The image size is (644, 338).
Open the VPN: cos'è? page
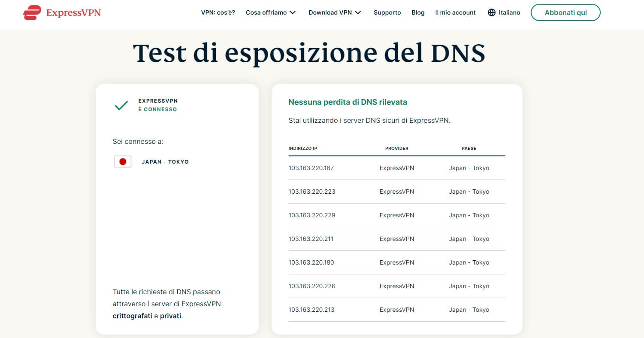[218, 12]
